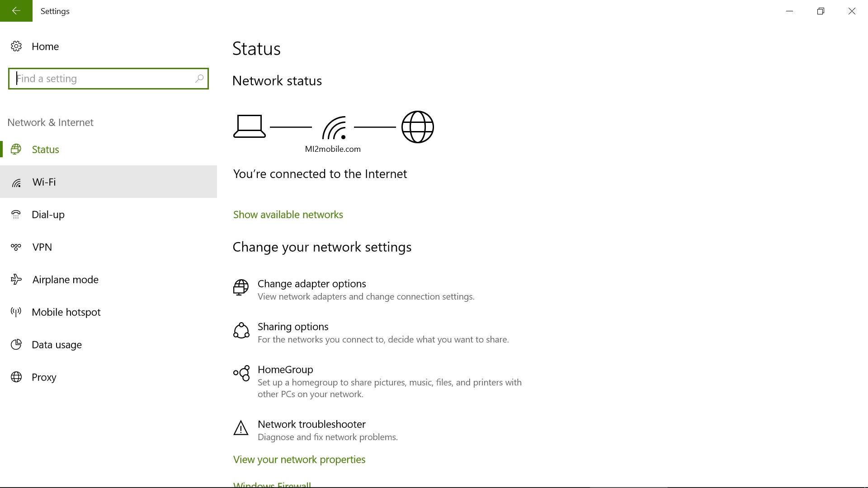Viewport: 868px width, 488px height.
Task: Click the green back arrow button
Action: 16,11
